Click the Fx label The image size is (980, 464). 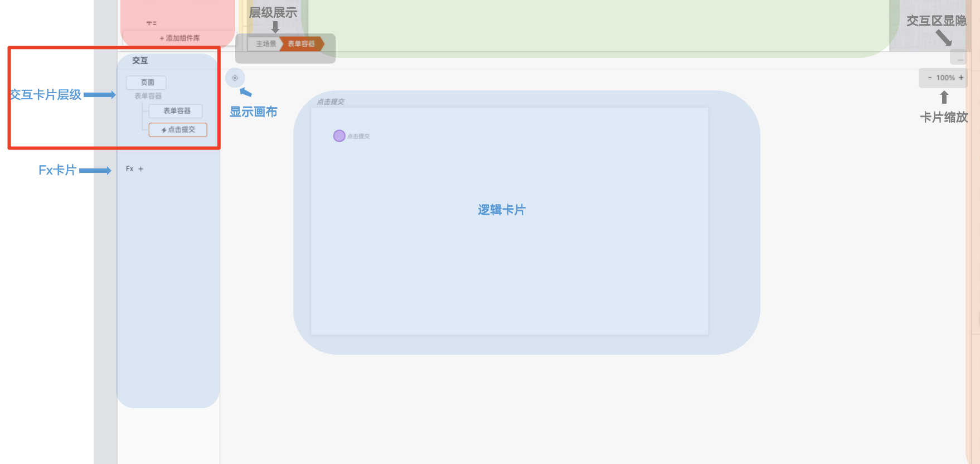pos(129,168)
